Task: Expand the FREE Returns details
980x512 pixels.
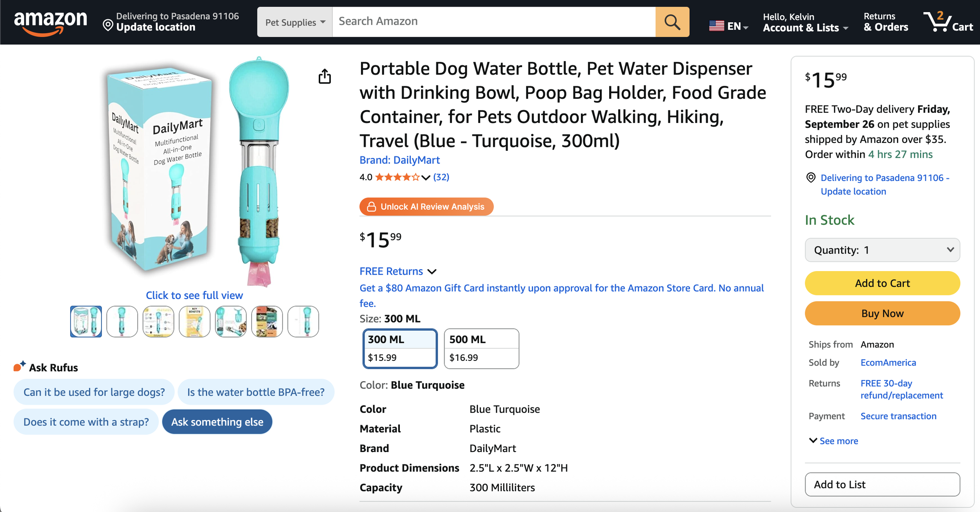Action: (x=398, y=271)
